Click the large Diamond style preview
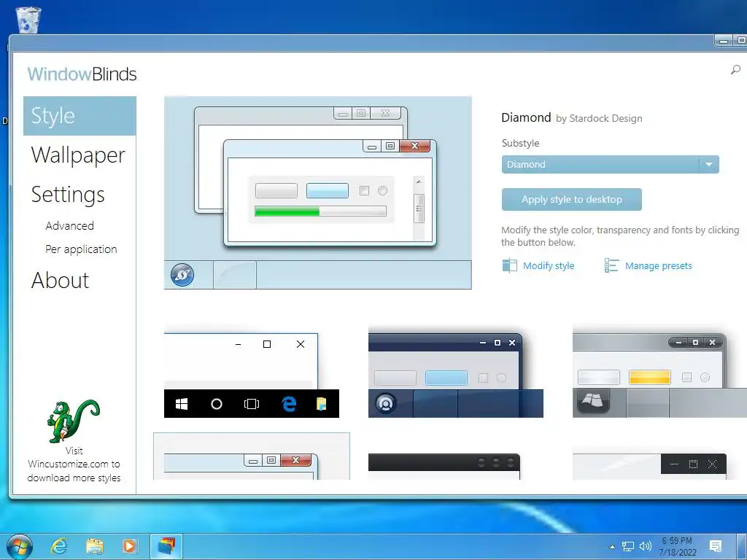This screenshot has height=560, width=747. 318,192
